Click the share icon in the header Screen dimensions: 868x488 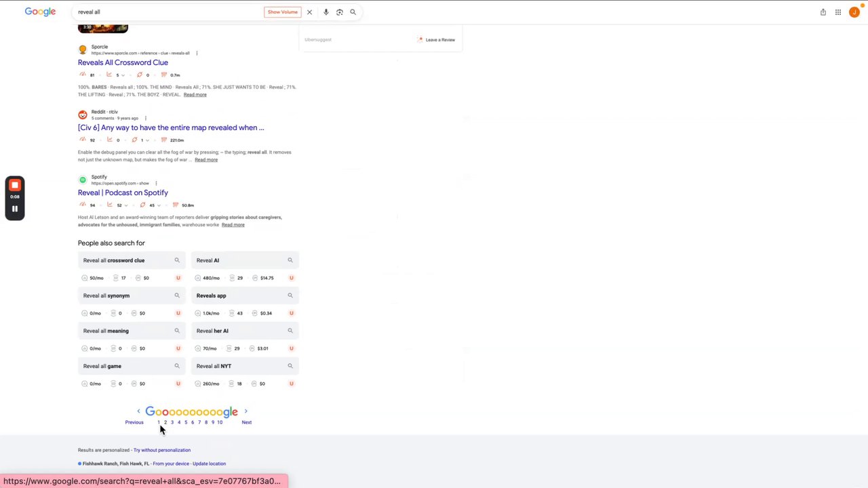[823, 12]
